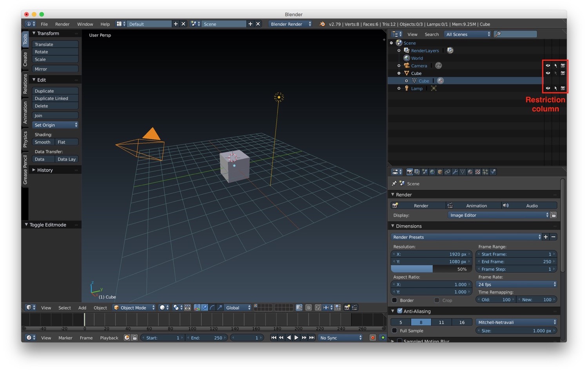Viewport: 588px width, 371px height.
Task: Open the Object properties cube tab icon
Action: (440, 172)
